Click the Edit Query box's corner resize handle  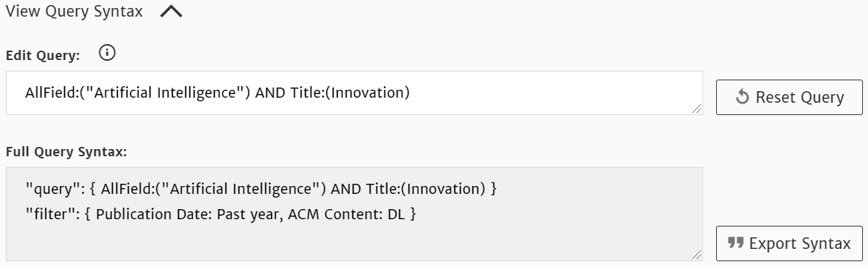coord(696,109)
